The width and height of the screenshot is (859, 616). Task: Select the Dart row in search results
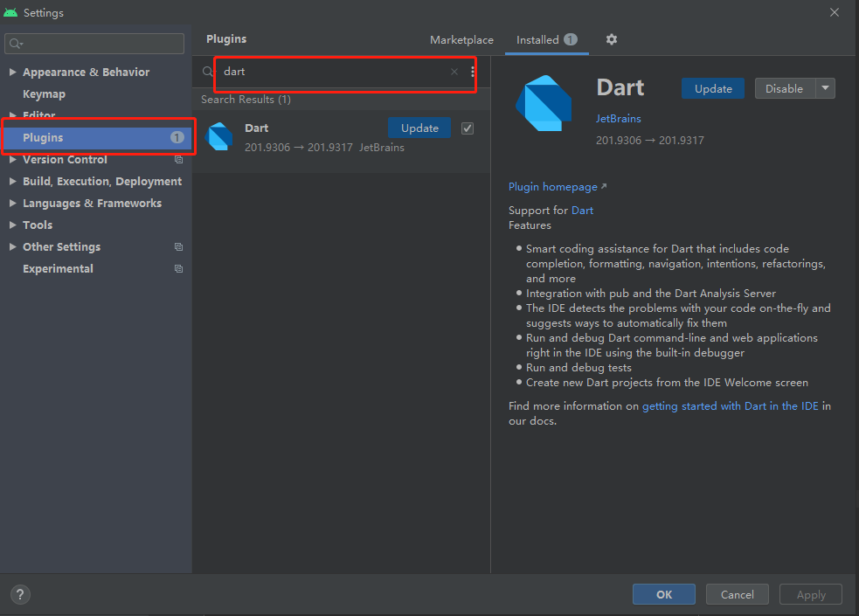point(342,142)
